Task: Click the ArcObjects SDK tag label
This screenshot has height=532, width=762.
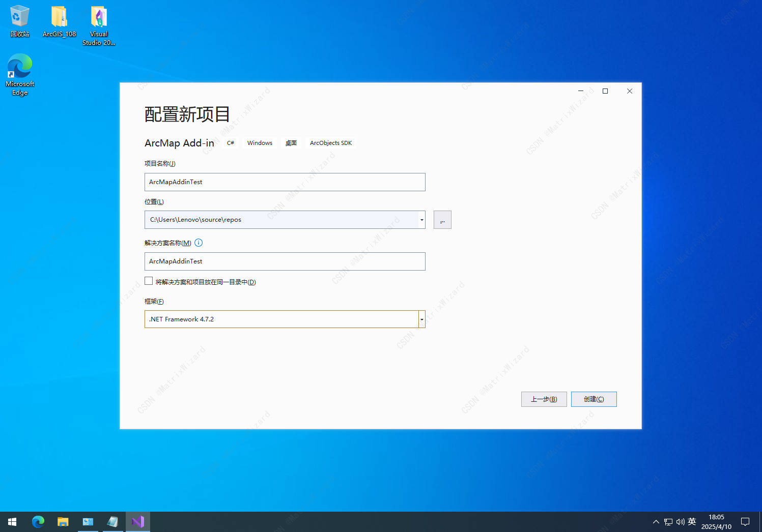Action: (331, 143)
